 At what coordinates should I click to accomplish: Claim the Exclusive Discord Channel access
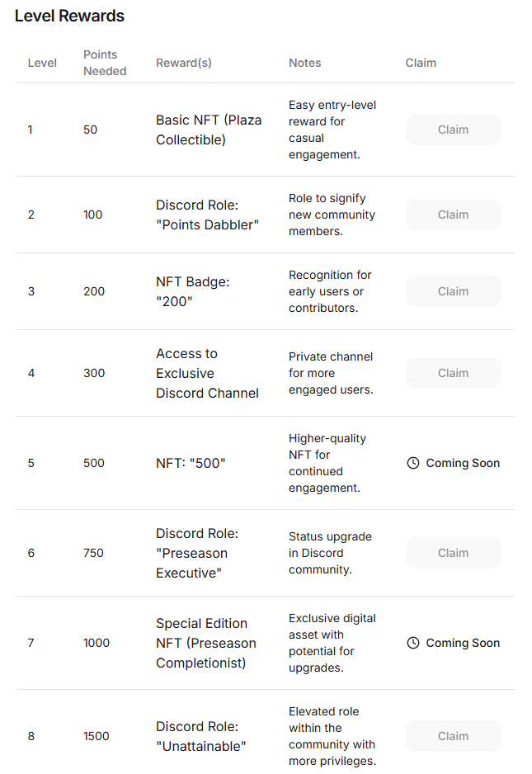(x=453, y=373)
